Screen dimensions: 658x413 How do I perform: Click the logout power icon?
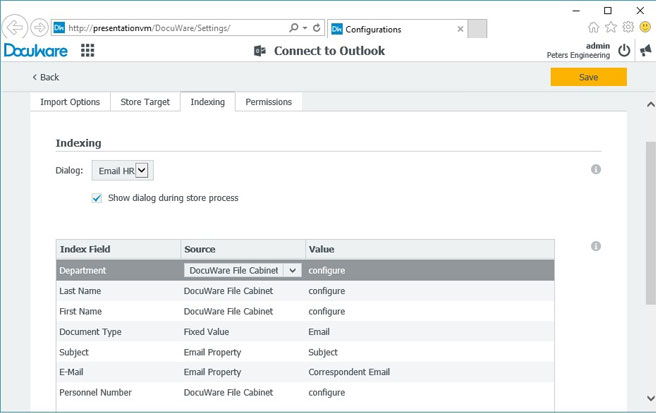tap(624, 50)
